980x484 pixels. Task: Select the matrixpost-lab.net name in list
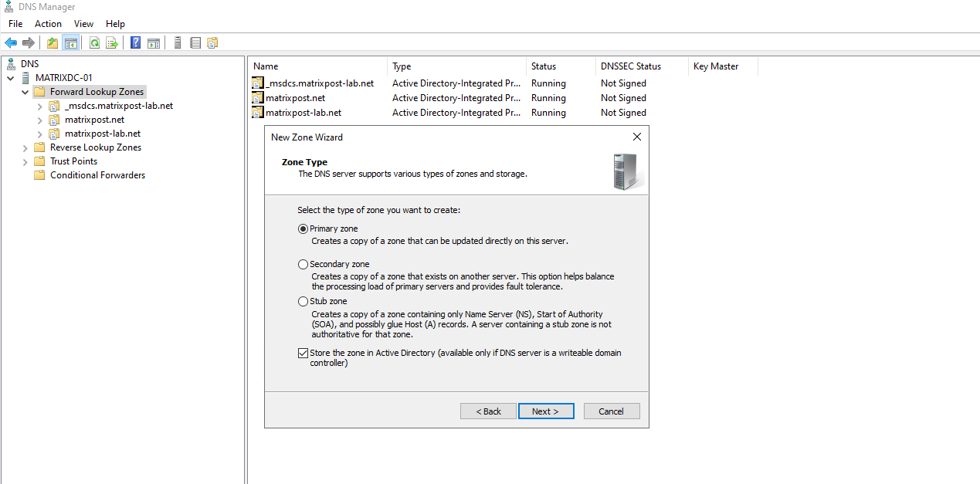pos(303,113)
